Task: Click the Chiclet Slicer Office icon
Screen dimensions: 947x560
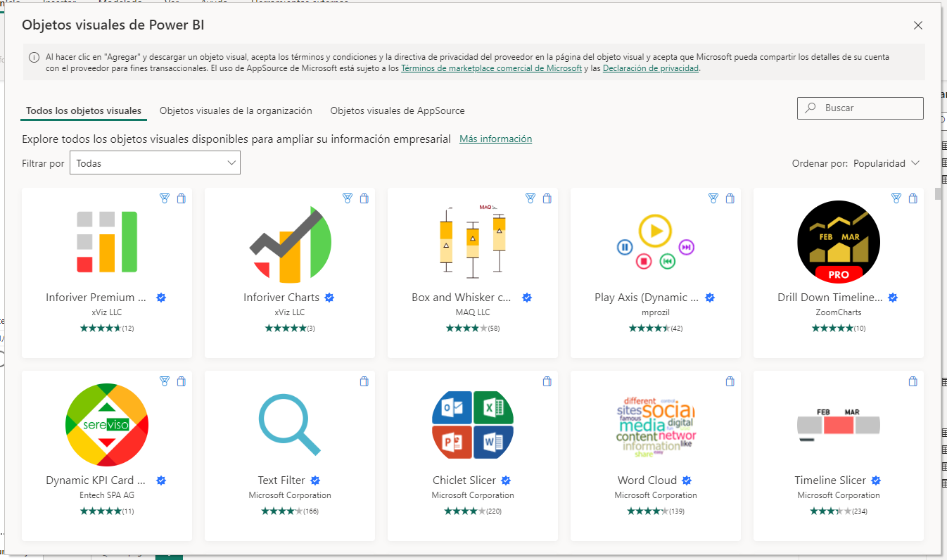Action: click(x=473, y=424)
